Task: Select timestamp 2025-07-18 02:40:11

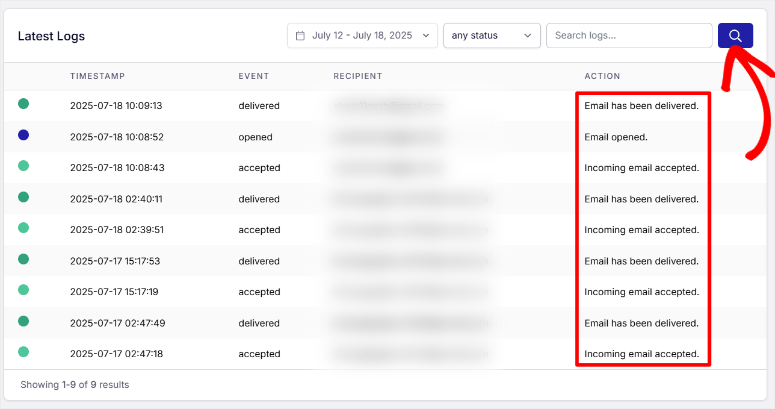Action: click(x=116, y=199)
